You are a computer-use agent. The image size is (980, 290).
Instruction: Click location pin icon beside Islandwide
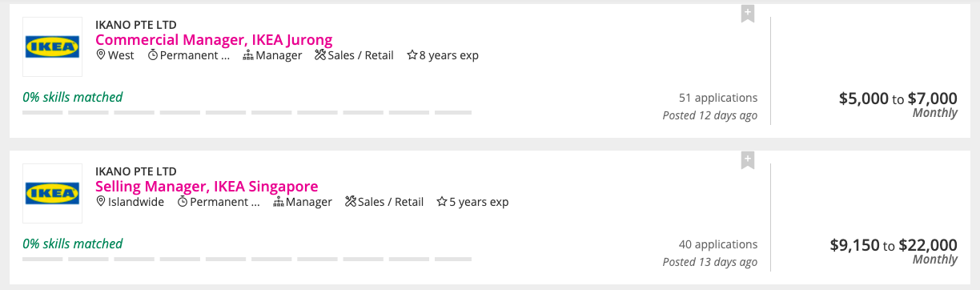click(101, 202)
